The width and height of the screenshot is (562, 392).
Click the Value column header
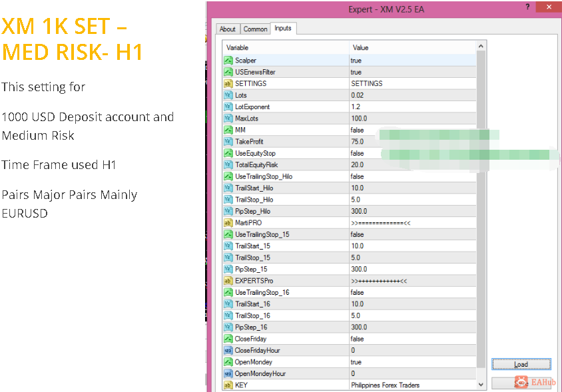click(413, 48)
